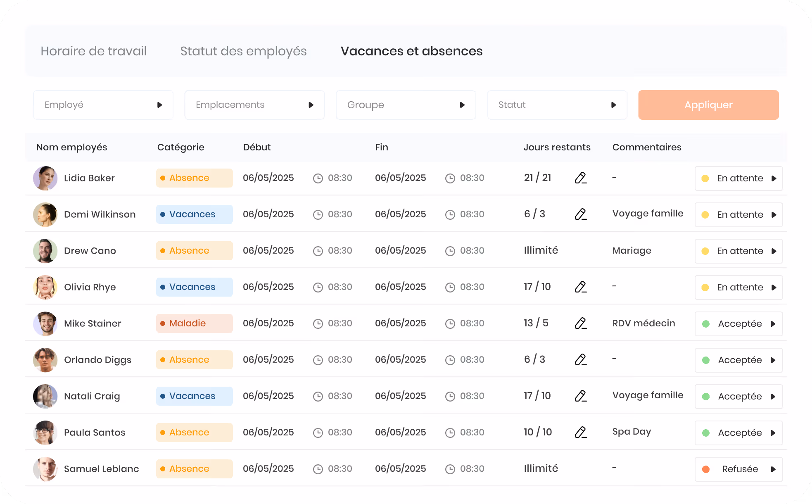Click the Vacances tag for Demi Wilkinson

[x=195, y=214]
